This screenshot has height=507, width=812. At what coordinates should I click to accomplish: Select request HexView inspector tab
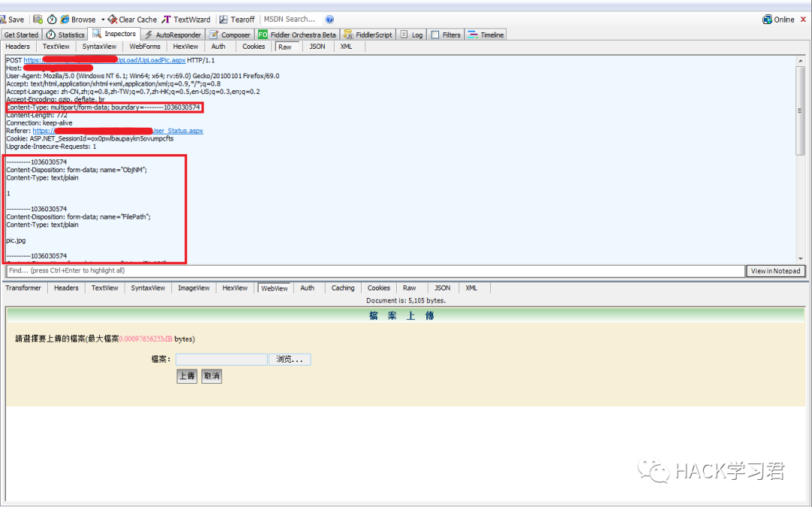point(186,47)
